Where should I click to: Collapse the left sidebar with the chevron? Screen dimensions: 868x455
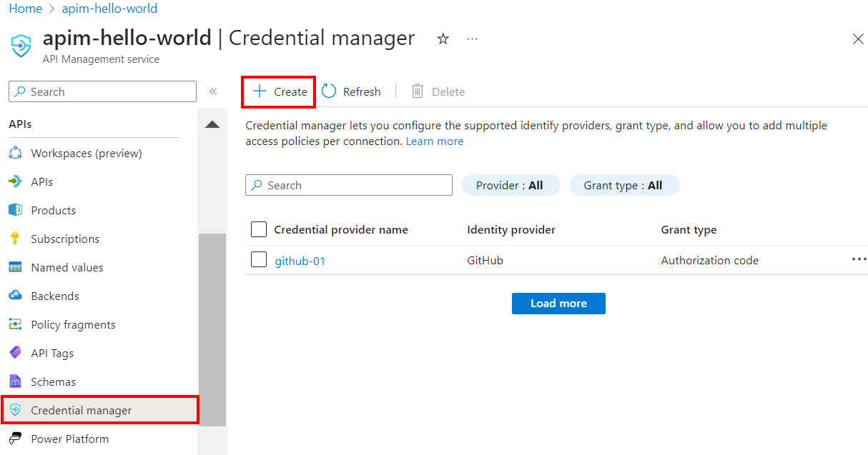(212, 91)
